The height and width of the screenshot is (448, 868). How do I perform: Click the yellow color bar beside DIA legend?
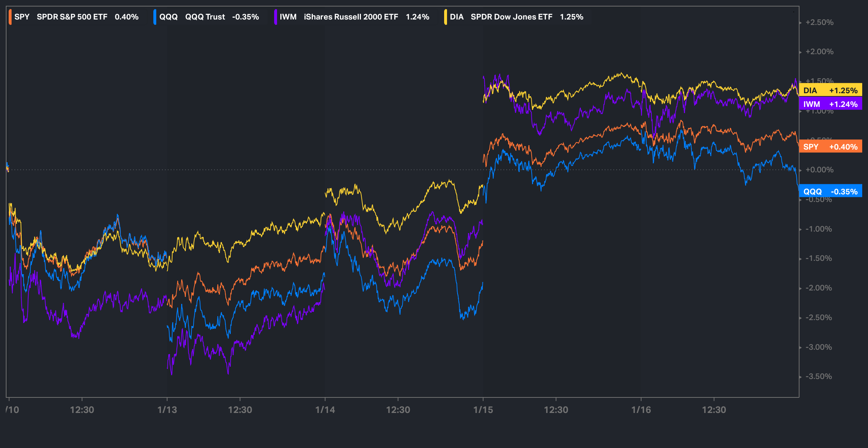[446, 17]
